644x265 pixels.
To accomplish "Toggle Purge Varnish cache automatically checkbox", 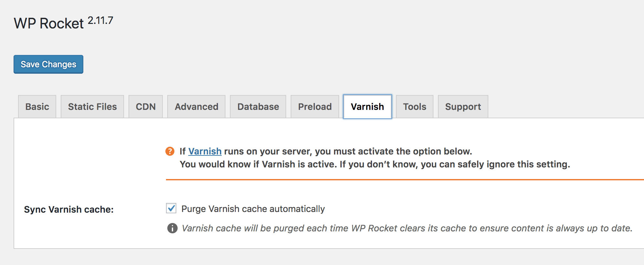I will [171, 208].
